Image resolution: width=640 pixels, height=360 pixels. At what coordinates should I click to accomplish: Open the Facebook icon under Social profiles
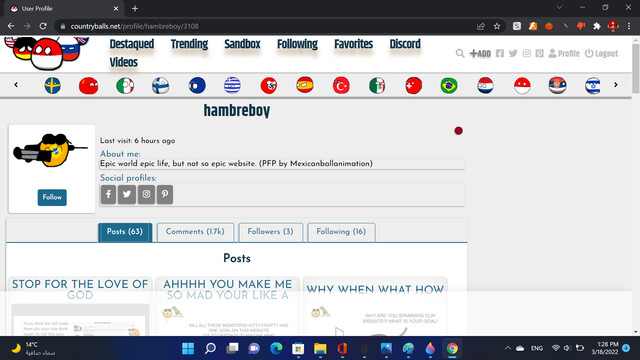click(x=109, y=194)
